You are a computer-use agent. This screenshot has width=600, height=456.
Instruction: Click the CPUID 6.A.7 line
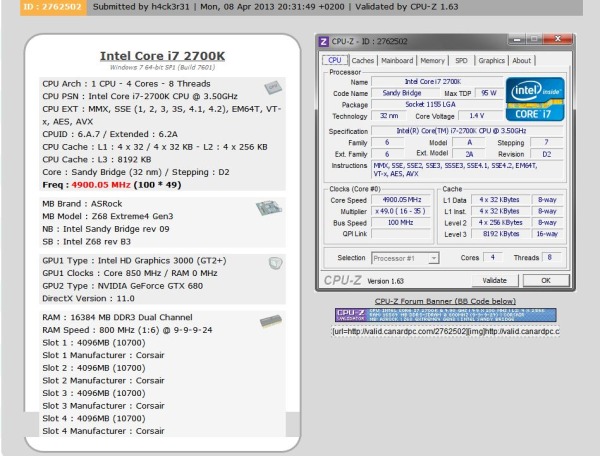coord(110,134)
